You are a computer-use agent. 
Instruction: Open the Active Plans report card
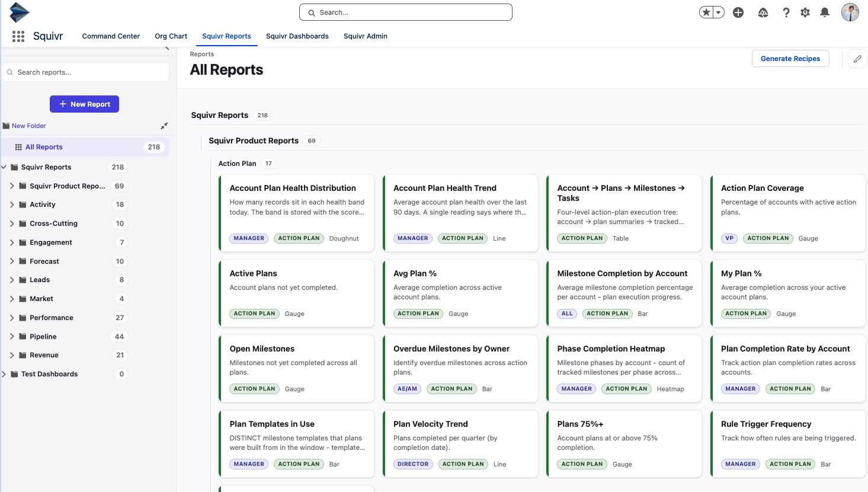tap(296, 293)
